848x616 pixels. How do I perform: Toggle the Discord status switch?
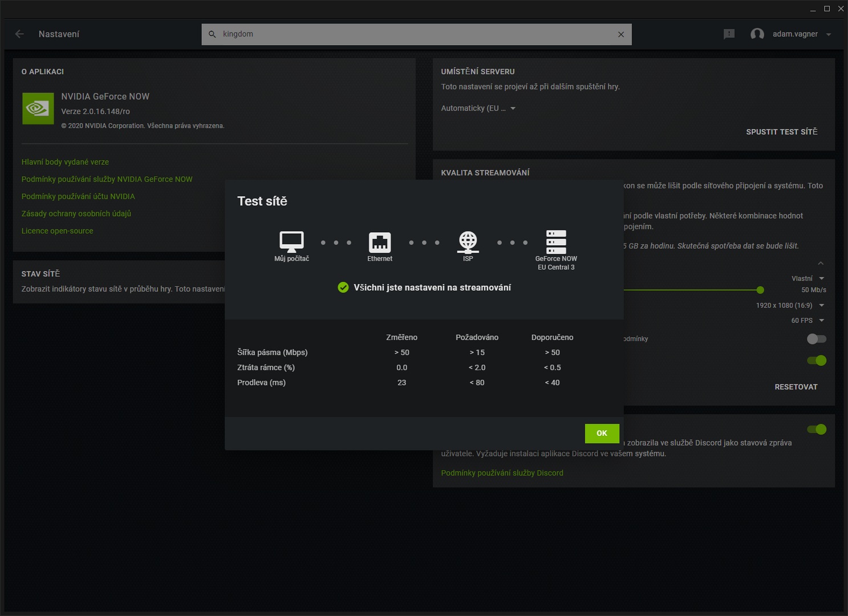click(x=817, y=429)
